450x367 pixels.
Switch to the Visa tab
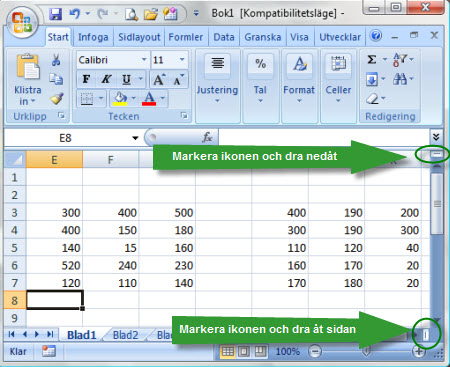[x=299, y=37]
